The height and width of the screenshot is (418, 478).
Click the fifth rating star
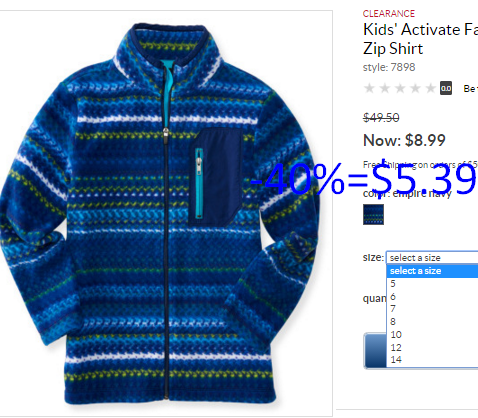[x=431, y=88]
